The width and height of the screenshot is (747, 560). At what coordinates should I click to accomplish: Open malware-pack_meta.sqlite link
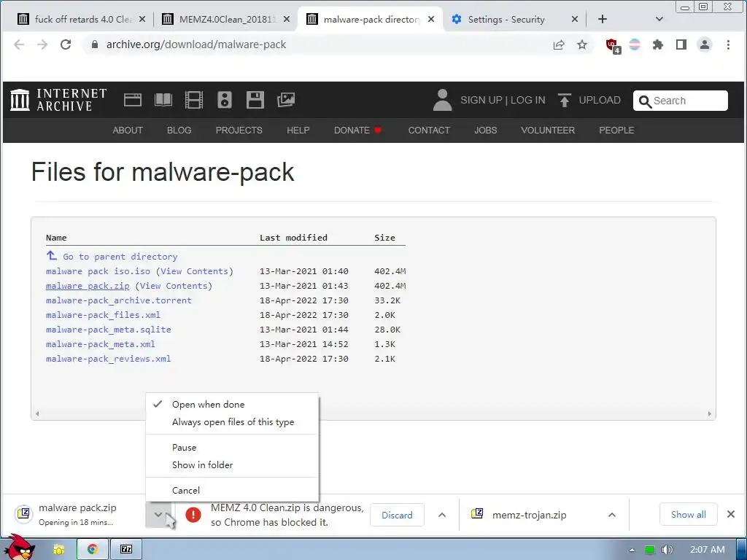pyautogui.click(x=108, y=330)
